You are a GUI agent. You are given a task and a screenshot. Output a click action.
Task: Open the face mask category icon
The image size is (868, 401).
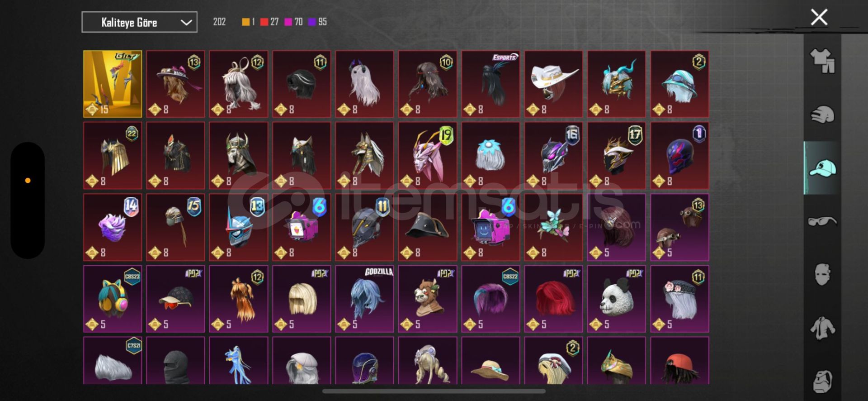(x=822, y=274)
